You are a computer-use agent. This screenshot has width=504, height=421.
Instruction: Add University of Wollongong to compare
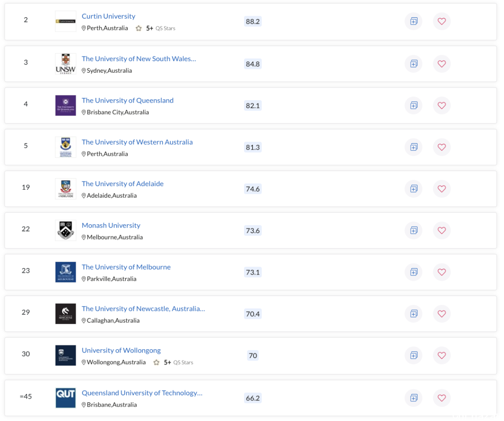tap(413, 355)
